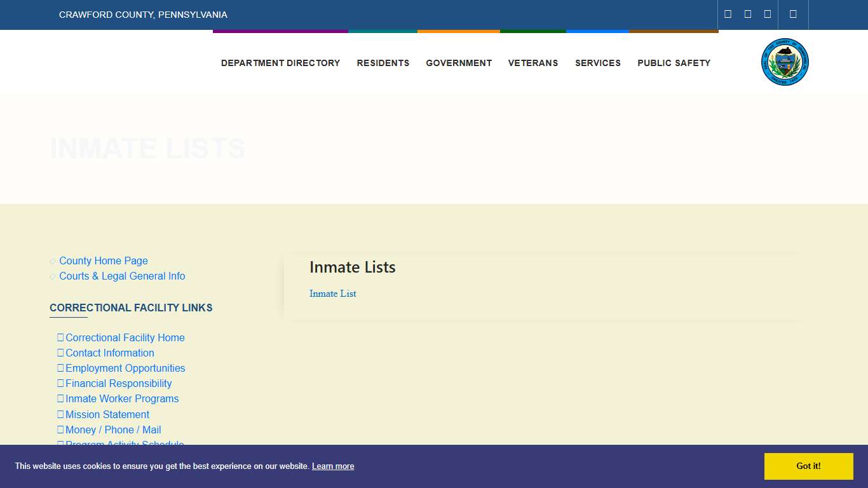The height and width of the screenshot is (488, 868).
Task: Click the County Home Page diamond icon
Action: (x=52, y=261)
